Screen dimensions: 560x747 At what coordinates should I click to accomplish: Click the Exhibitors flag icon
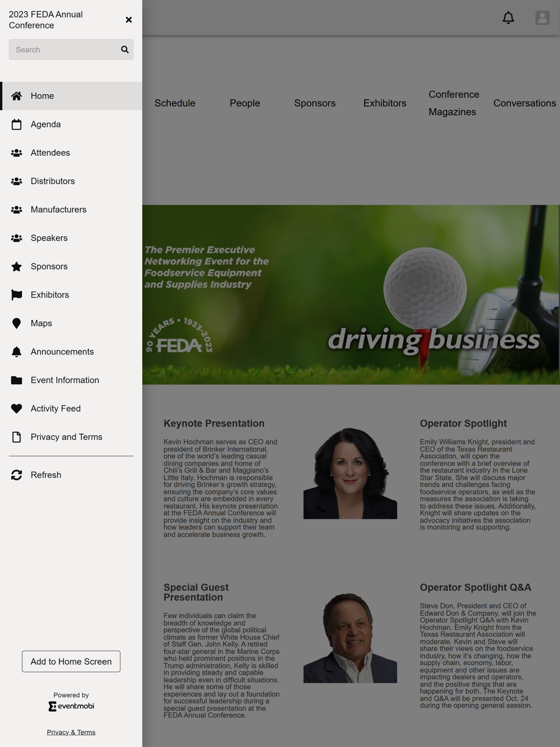(17, 295)
